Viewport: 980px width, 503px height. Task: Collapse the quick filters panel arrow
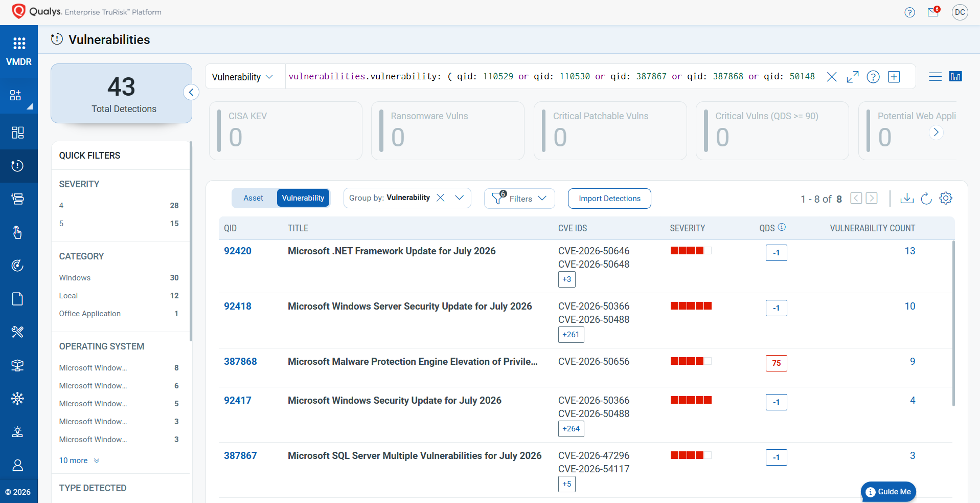[191, 92]
